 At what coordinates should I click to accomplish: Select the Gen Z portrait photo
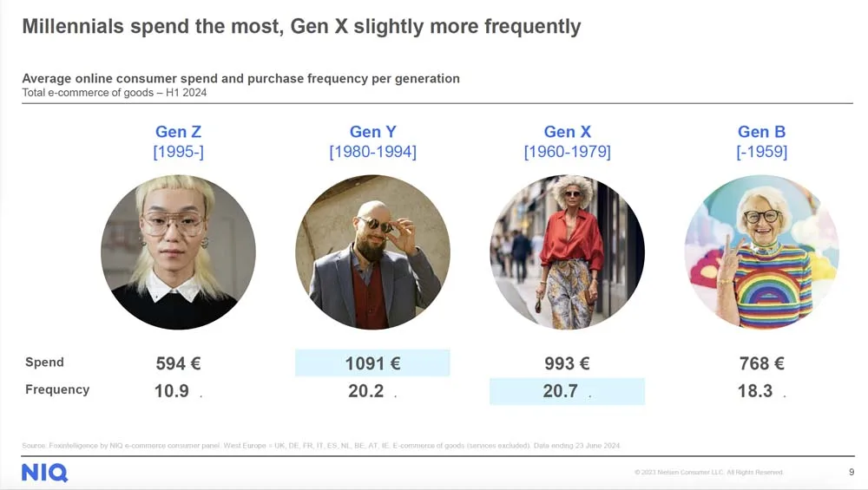(178, 252)
